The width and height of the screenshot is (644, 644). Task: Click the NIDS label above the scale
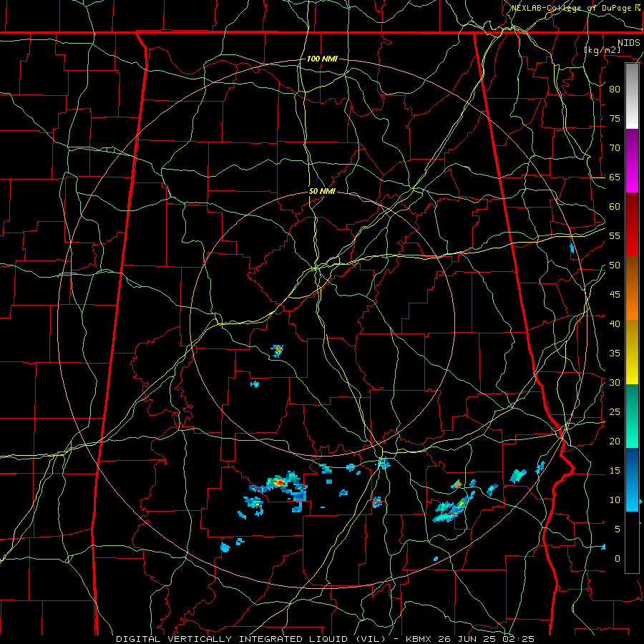pyautogui.click(x=628, y=42)
